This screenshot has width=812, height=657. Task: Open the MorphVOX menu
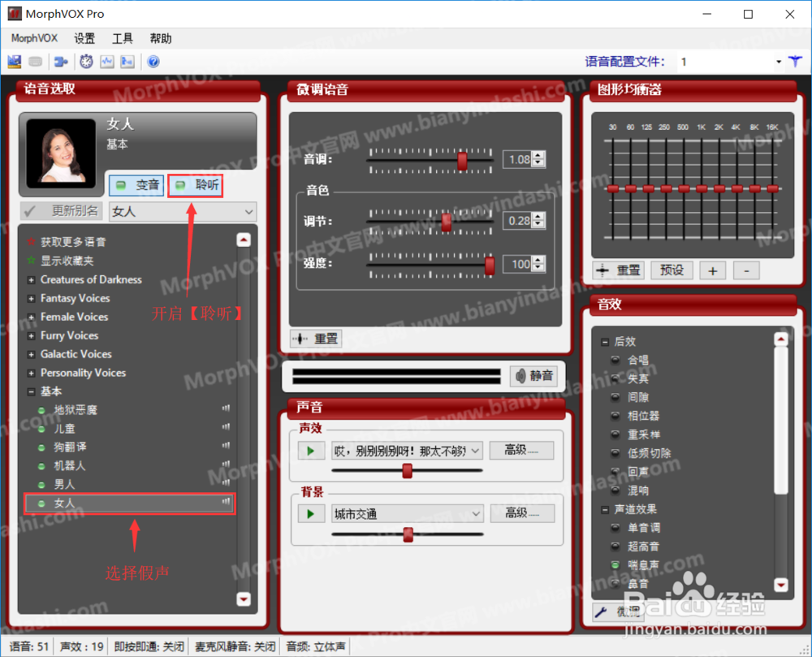coord(34,38)
